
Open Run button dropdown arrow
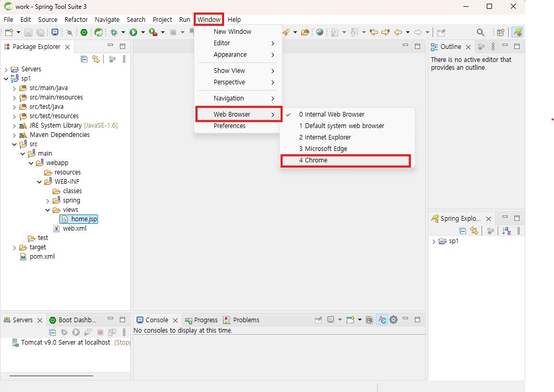pyautogui.click(x=143, y=32)
